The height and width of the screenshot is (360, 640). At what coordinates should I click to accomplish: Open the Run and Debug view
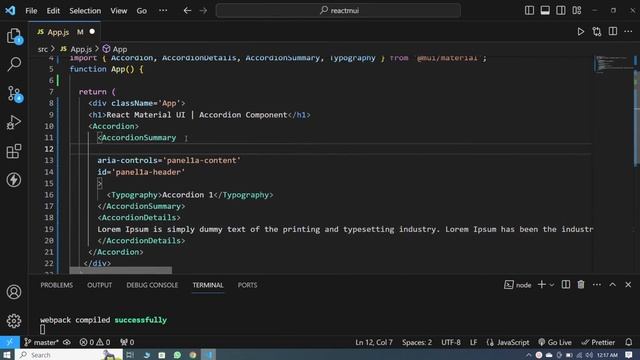coord(14,122)
